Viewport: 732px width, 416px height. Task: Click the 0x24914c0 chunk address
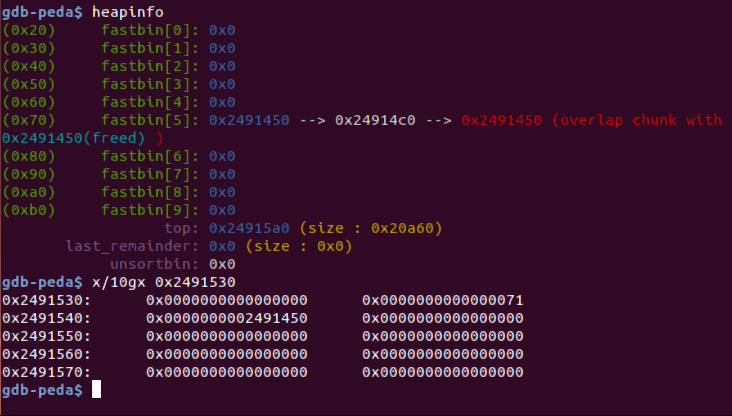[375, 120]
